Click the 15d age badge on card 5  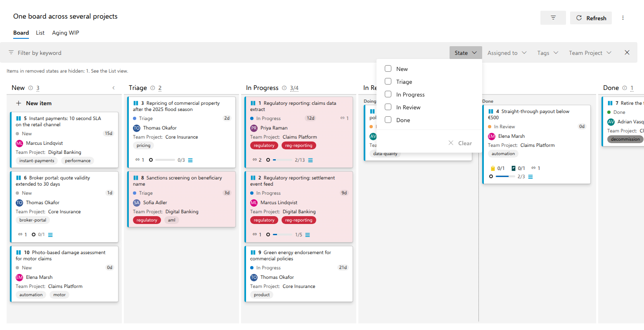pyautogui.click(x=109, y=134)
